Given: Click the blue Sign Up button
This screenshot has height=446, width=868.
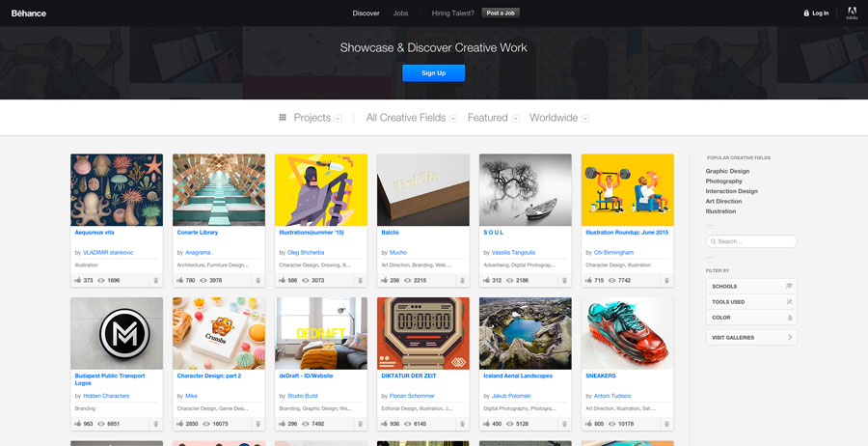Looking at the screenshot, I should pyautogui.click(x=433, y=73).
